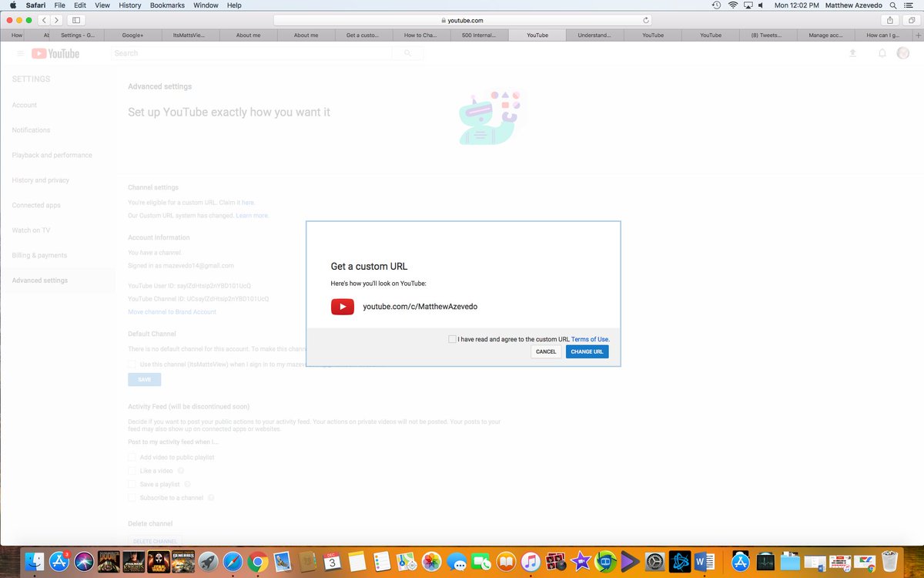Click the Wi-Fi status icon
The width and height of the screenshot is (924, 578).
(x=732, y=5)
